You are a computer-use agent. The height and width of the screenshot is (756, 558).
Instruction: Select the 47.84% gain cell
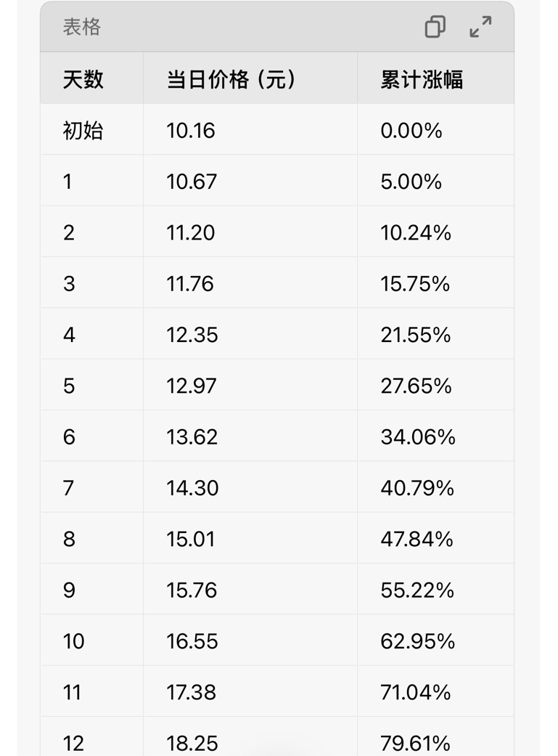(417, 539)
